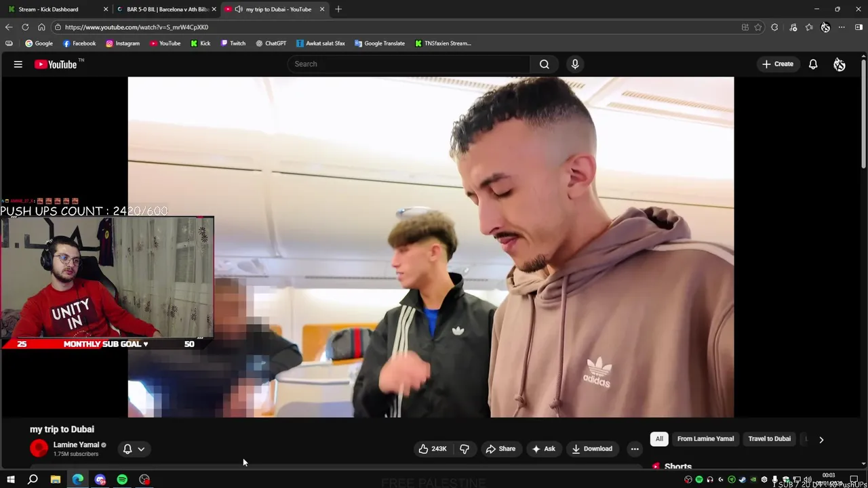Open Twitch bookmark
Image resolution: width=868 pixels, height=488 pixels.
click(x=233, y=43)
